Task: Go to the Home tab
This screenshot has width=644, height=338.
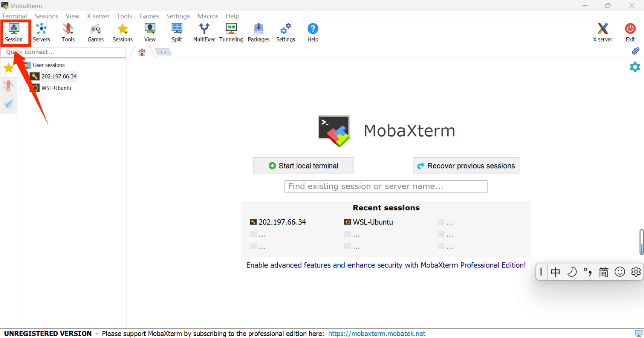Action: point(142,52)
